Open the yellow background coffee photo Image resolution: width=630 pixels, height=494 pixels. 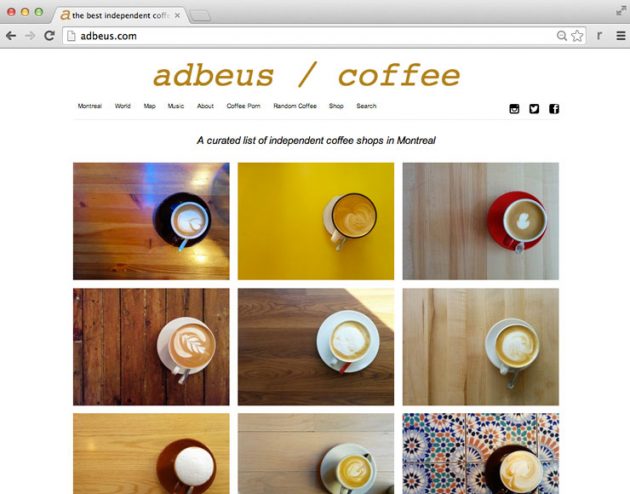point(316,221)
